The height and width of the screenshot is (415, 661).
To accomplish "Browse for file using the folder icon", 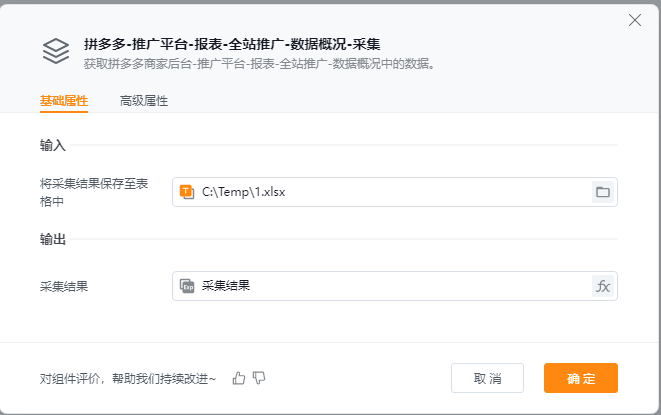I will (602, 192).
